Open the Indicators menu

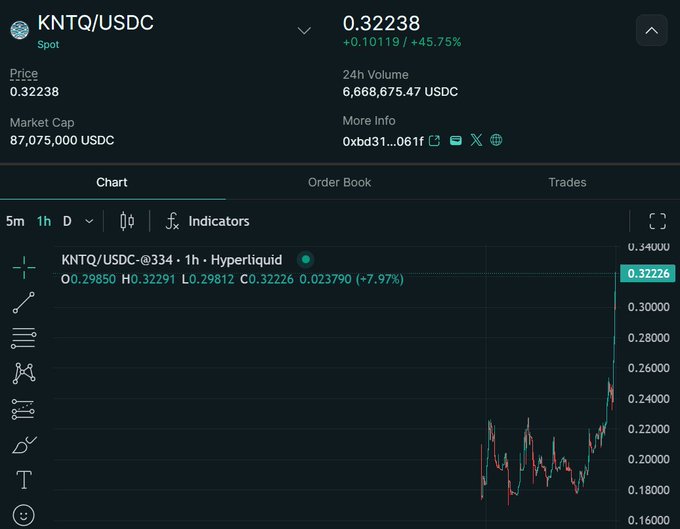point(208,221)
